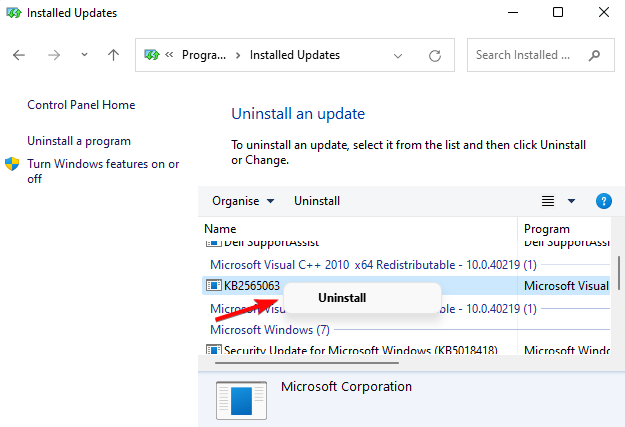This screenshot has height=427, width=625.
Task: Select the KB2565063 update row
Action: click(x=406, y=285)
